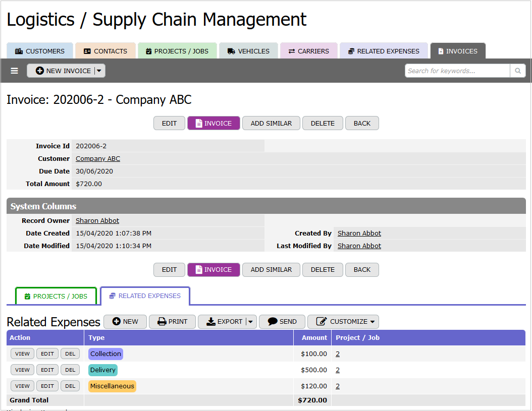Click the search magnifier icon

click(518, 71)
